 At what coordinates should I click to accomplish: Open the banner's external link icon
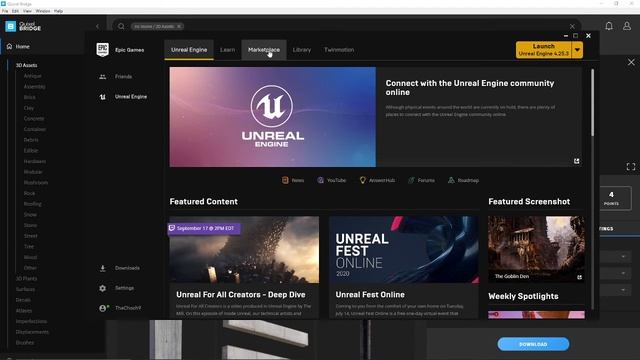(576, 161)
